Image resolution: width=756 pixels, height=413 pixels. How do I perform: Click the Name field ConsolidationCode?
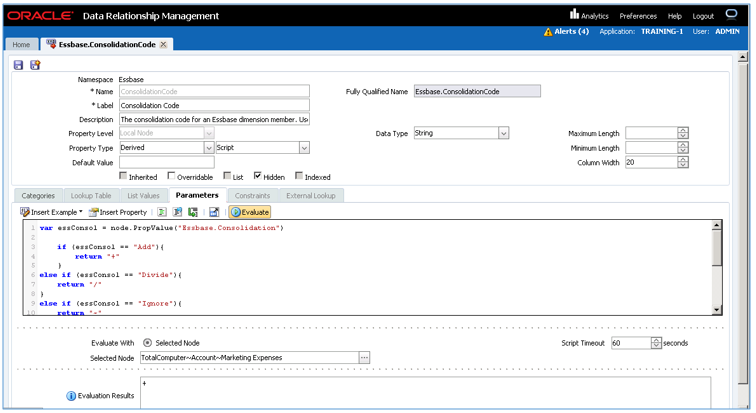(x=214, y=91)
